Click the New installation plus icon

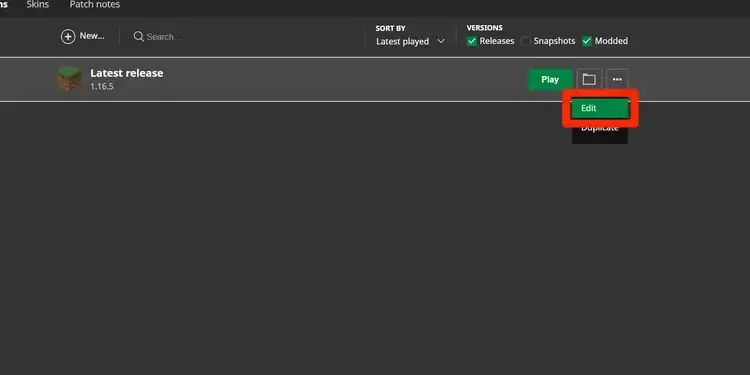(68, 36)
